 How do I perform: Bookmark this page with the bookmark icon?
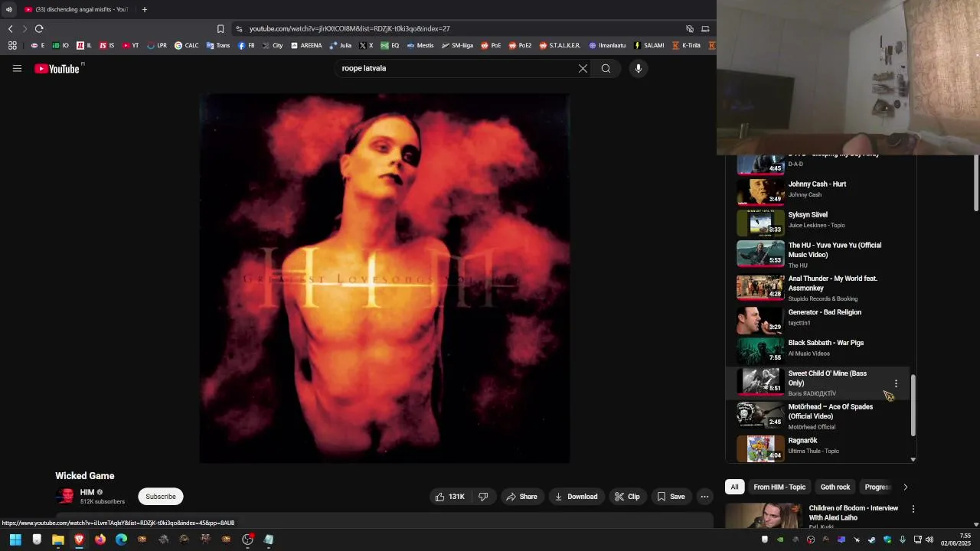(x=220, y=29)
